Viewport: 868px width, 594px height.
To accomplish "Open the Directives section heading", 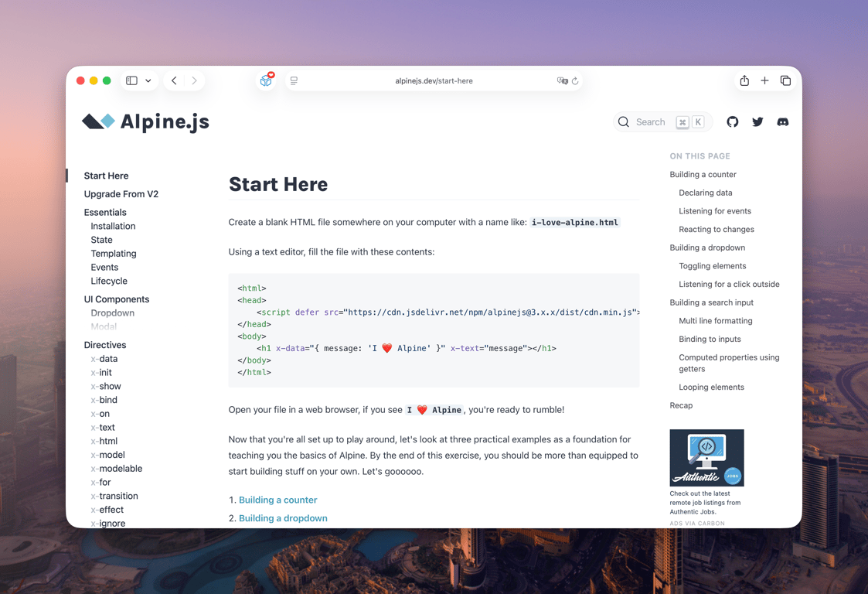I will click(105, 345).
